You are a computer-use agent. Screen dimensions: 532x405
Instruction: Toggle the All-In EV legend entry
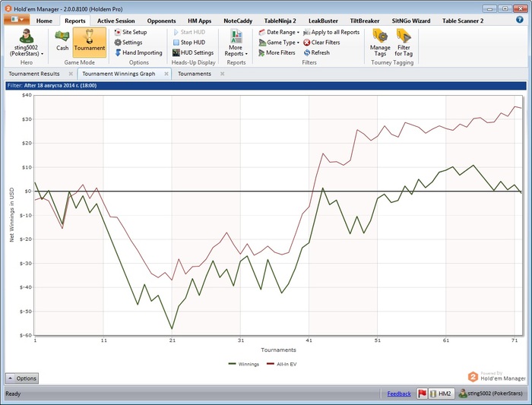pos(282,364)
